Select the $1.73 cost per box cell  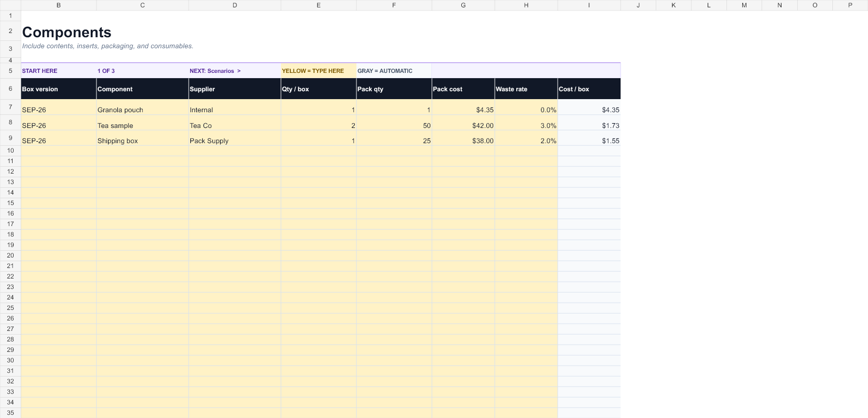pyautogui.click(x=589, y=123)
